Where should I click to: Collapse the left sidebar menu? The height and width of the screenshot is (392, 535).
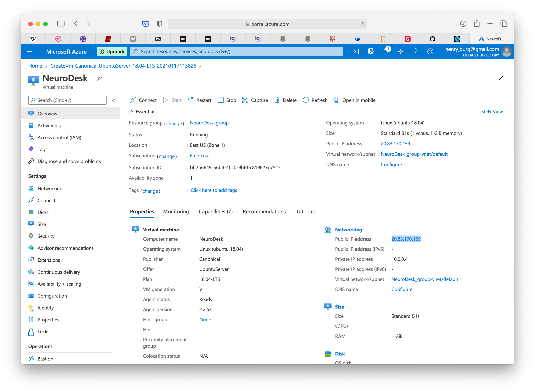coord(114,100)
